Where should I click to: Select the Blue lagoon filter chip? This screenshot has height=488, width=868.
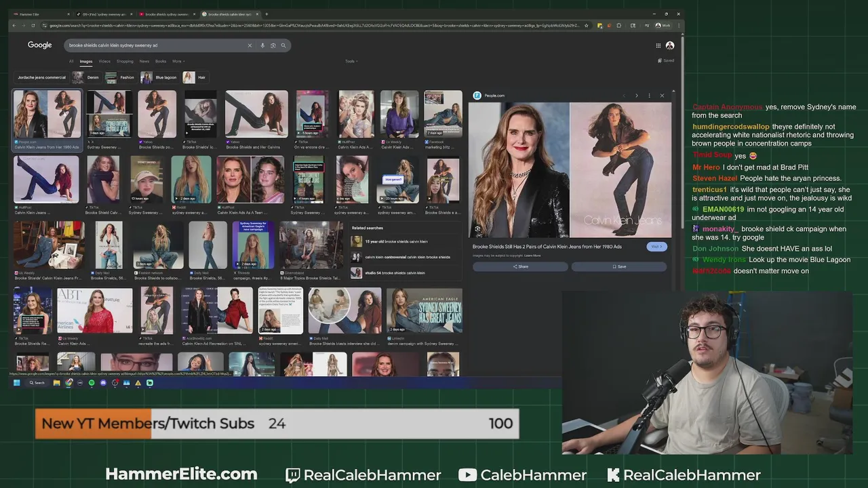coord(159,77)
